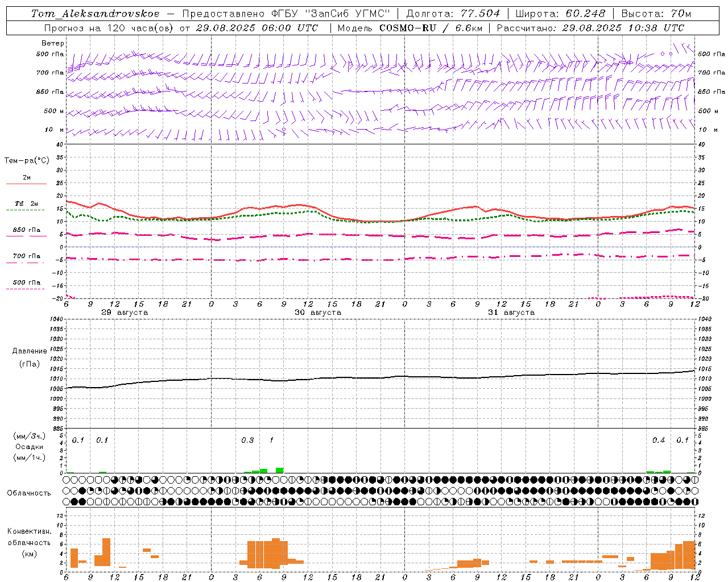Click the 'Ветер' wind panel label

tap(53, 43)
